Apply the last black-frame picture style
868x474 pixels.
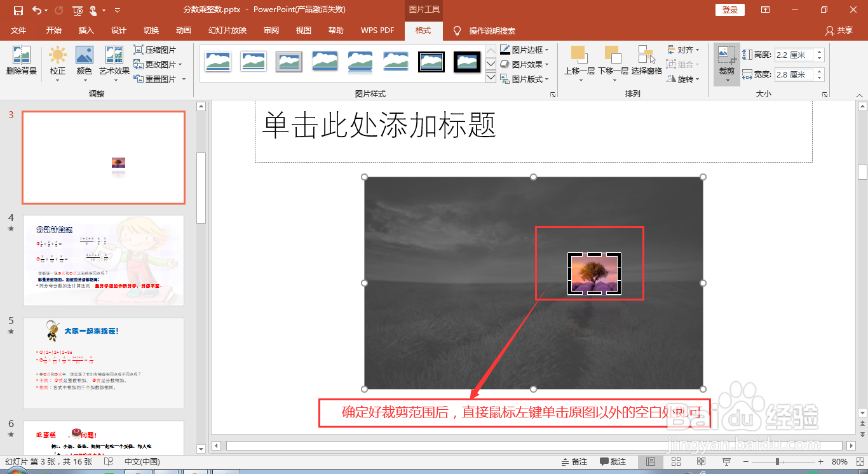pyautogui.click(x=467, y=62)
